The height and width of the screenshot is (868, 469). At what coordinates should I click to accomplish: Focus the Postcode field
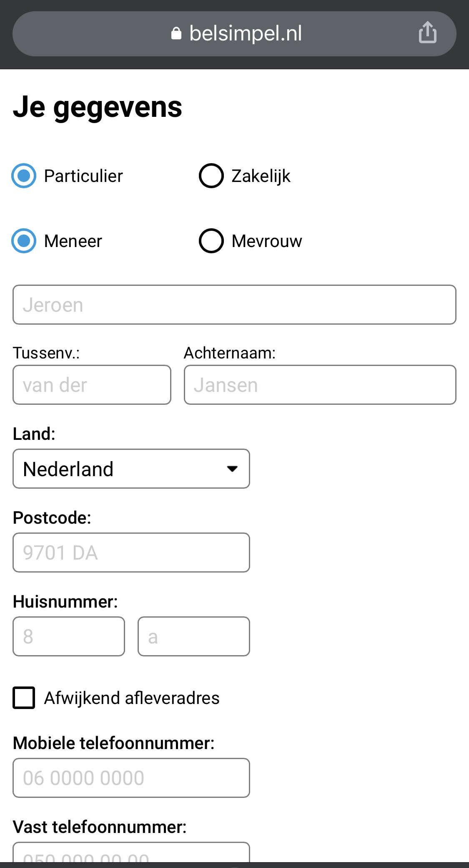[131, 553]
